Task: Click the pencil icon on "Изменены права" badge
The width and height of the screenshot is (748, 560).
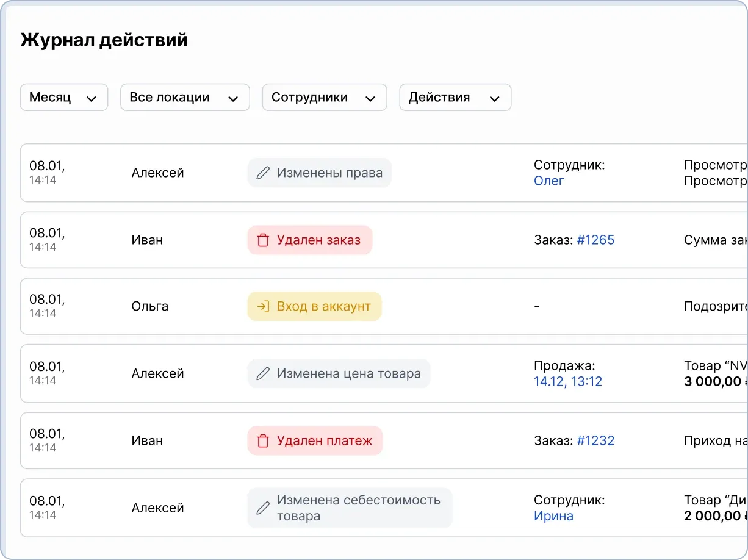Action: pos(262,173)
